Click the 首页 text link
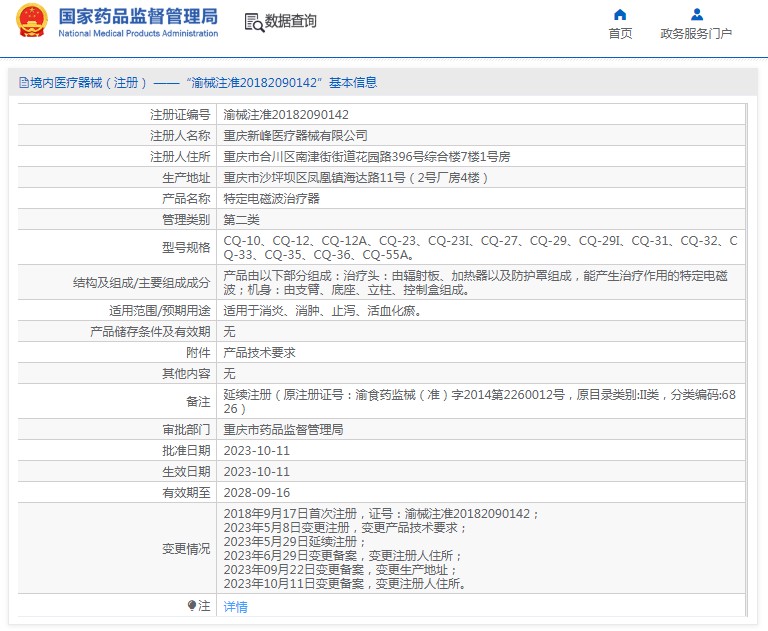 click(620, 34)
